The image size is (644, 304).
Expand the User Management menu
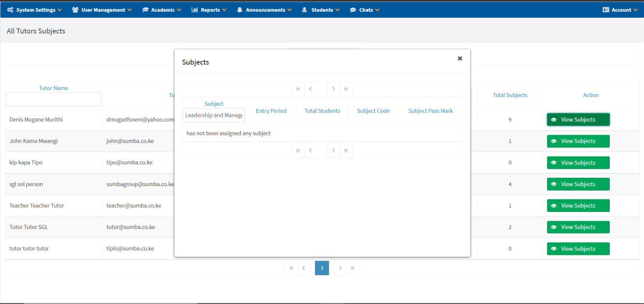(x=102, y=10)
